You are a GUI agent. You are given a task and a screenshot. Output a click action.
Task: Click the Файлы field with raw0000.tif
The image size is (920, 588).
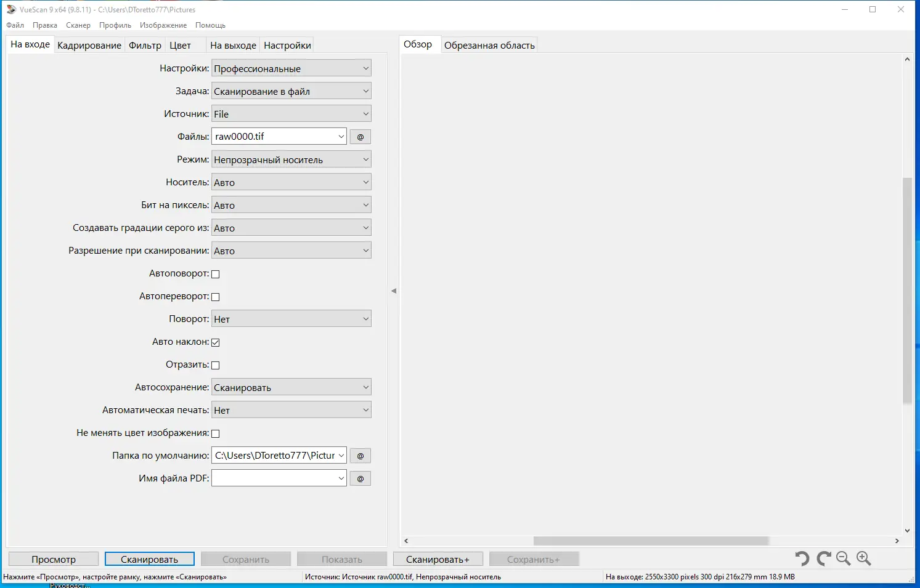279,137
